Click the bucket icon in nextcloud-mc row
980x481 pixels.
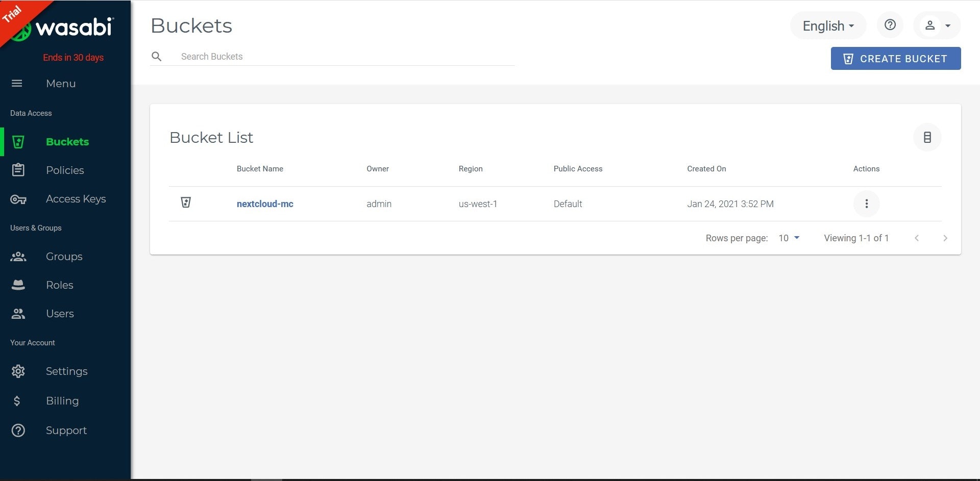(x=186, y=202)
